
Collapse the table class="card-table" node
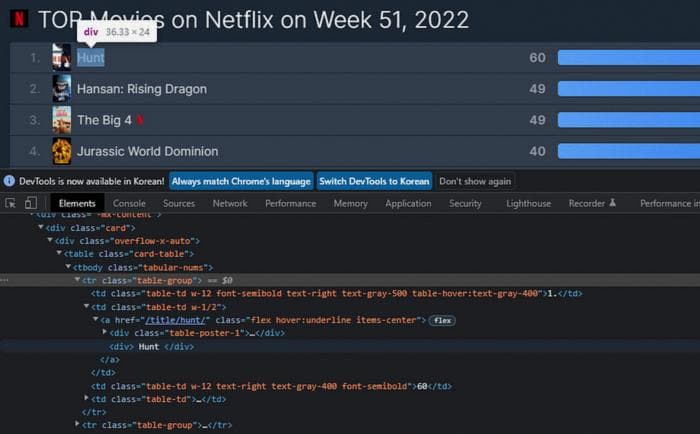[x=59, y=253]
